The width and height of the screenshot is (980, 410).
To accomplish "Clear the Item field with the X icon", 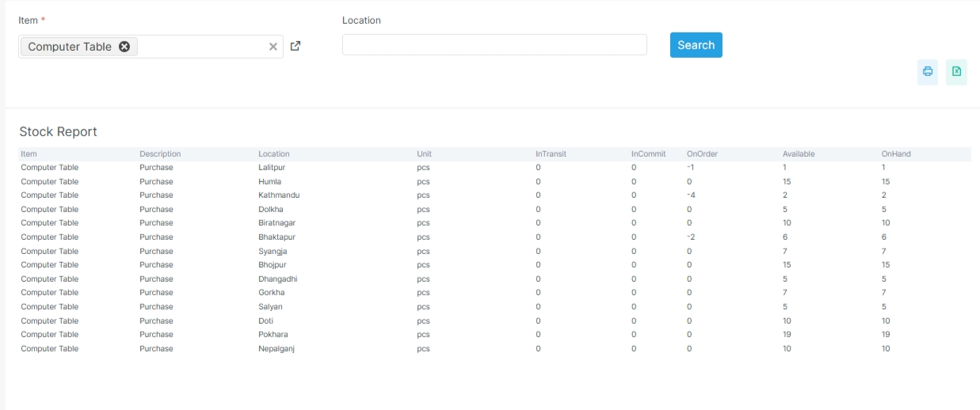I will click(x=273, y=47).
